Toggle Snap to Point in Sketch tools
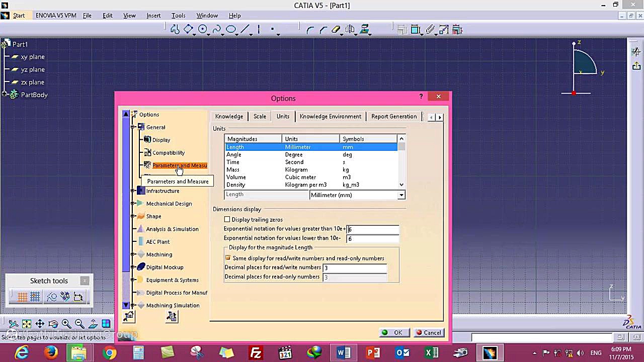Viewport: 644px width, 362px height. 35,297
